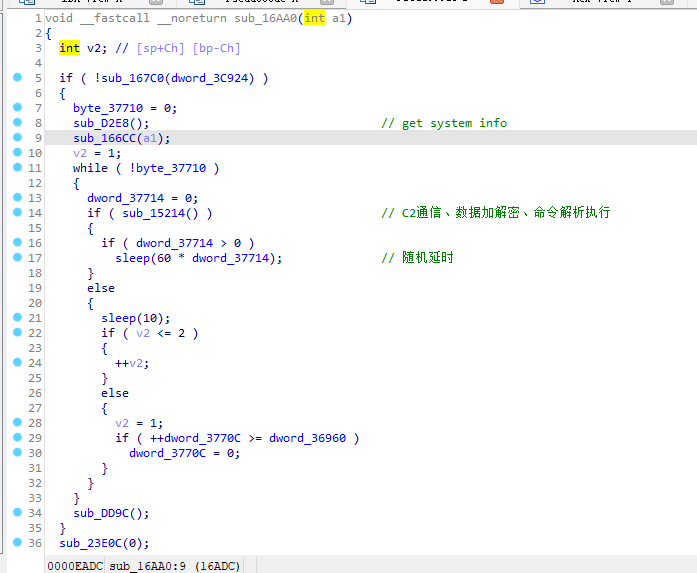697x573 pixels.
Task: Set breakpoint marker beside line 24
Action: [x=17, y=362]
